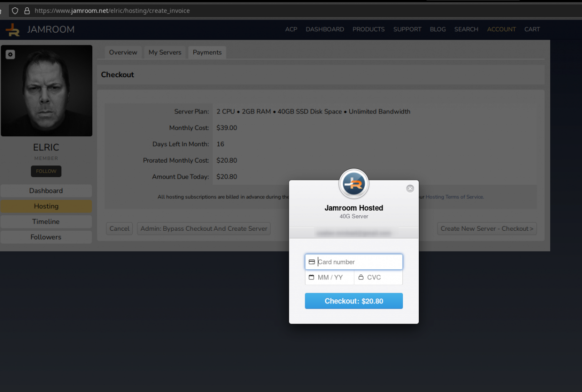This screenshot has height=392, width=582.
Task: Click the Amount Due Today label
Action: (181, 177)
